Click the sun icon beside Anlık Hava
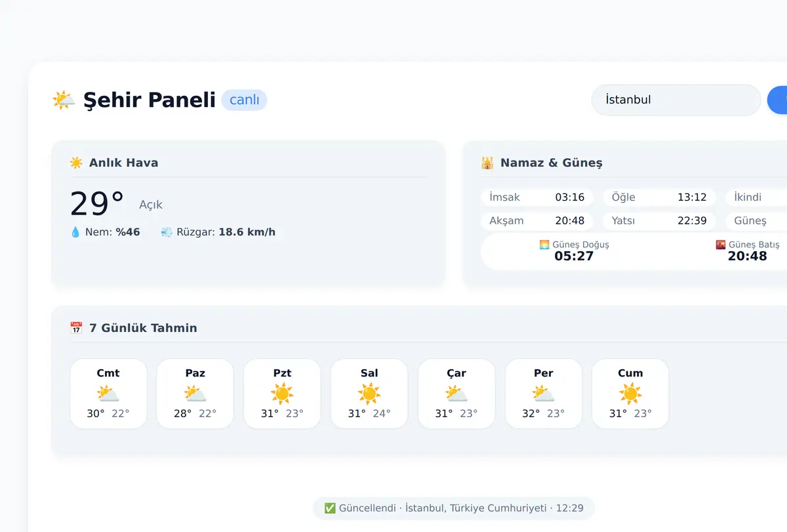This screenshot has width=787, height=532. click(76, 163)
